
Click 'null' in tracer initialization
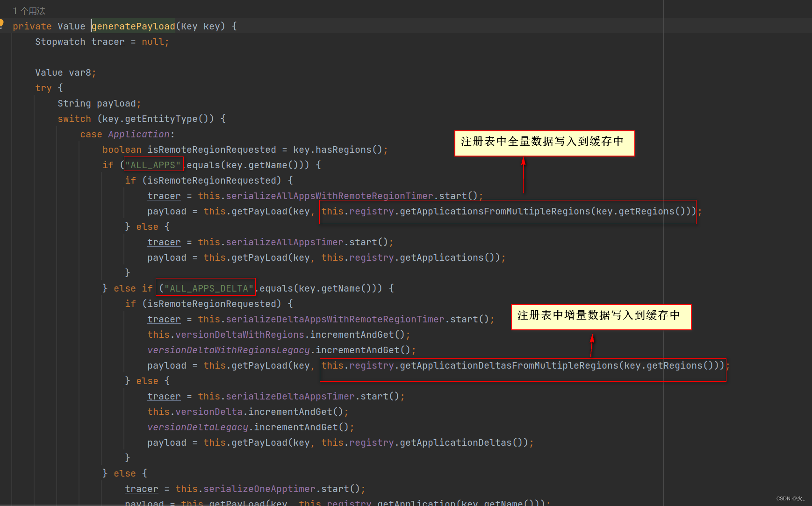click(x=153, y=42)
